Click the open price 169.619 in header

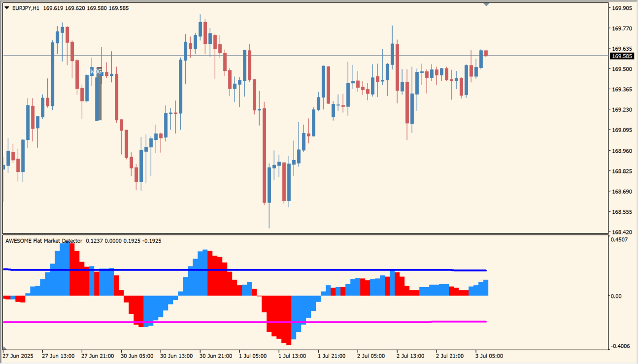coord(53,8)
